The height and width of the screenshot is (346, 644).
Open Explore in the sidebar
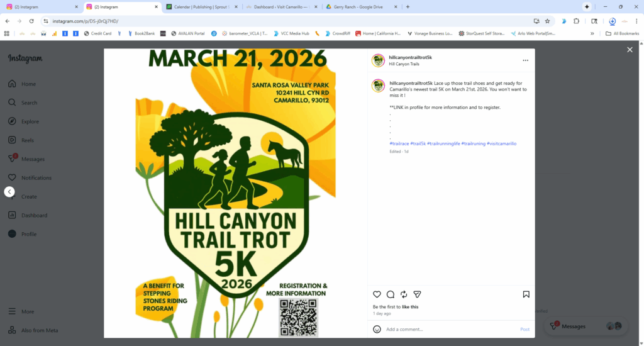click(29, 121)
